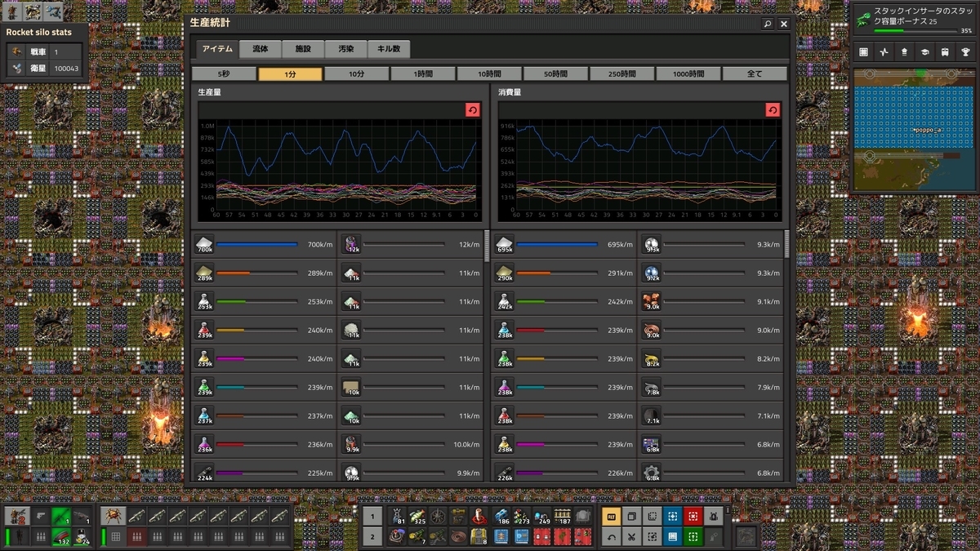Viewport: 980px width, 551px height.
Task: Select ammo slot with count 132
Action: [61, 536]
